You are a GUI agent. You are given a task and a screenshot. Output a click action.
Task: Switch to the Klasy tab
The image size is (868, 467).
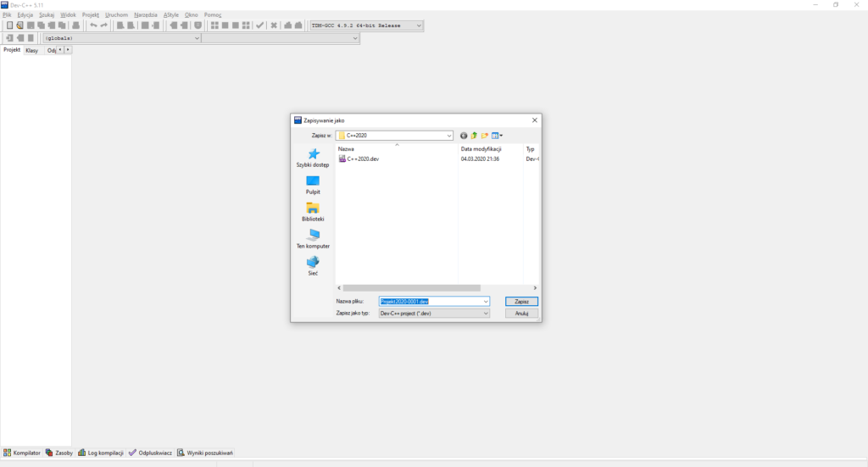coord(31,51)
